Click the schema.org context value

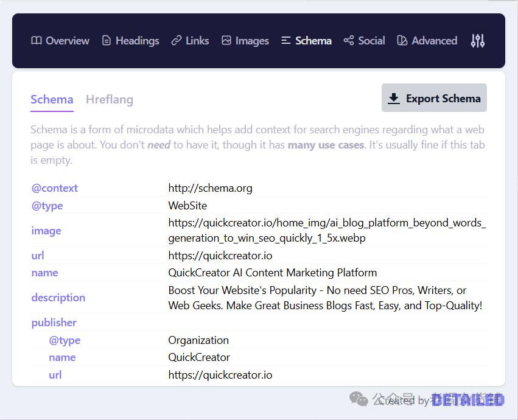click(x=210, y=188)
